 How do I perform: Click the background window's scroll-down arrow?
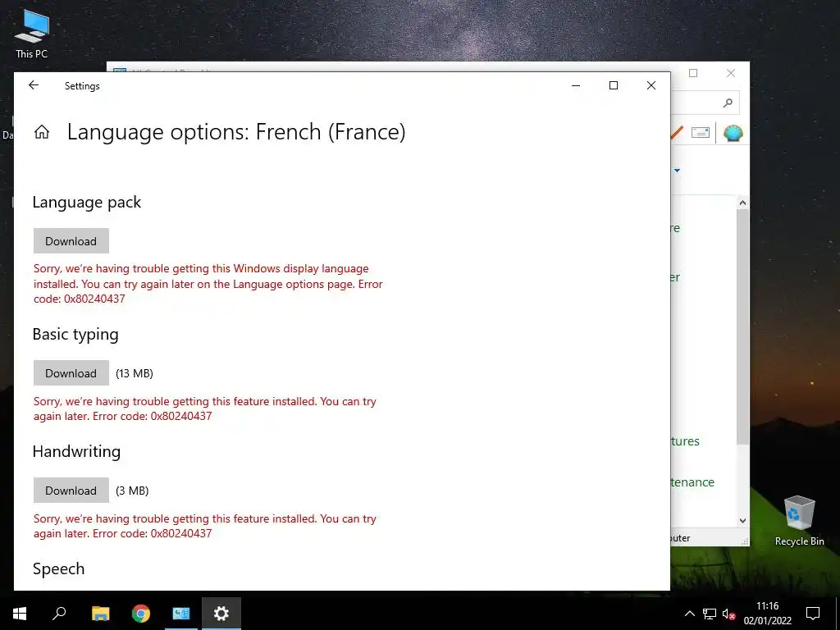tap(742, 520)
